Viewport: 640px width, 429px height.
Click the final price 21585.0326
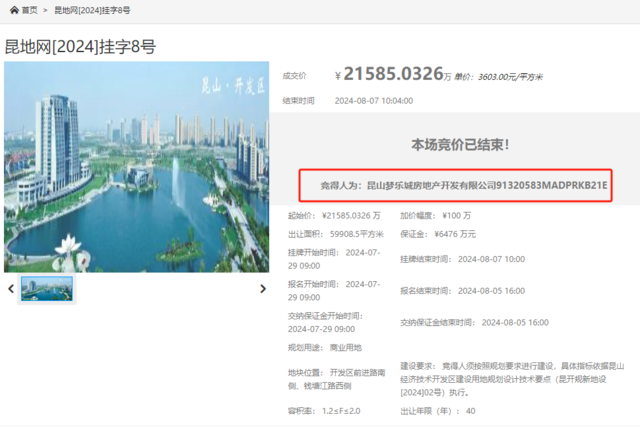(393, 74)
